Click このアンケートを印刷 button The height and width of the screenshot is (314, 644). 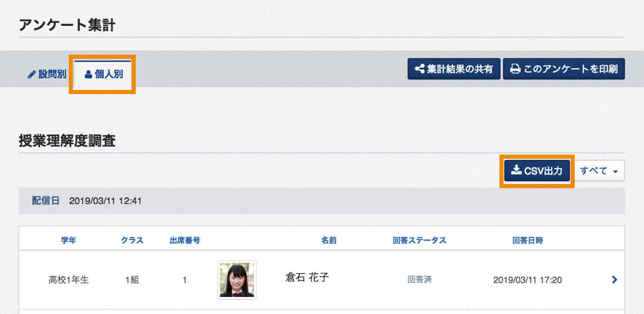tap(564, 69)
